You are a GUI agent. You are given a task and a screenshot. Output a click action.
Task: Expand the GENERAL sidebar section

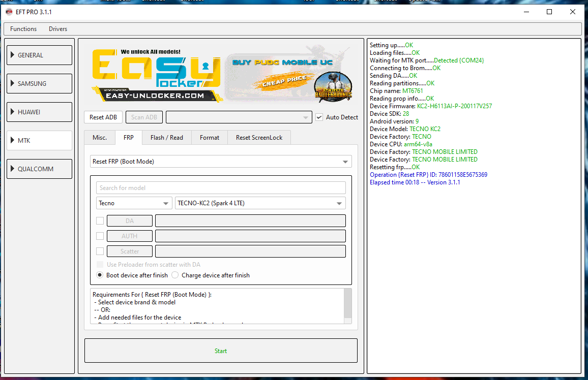pyautogui.click(x=39, y=55)
